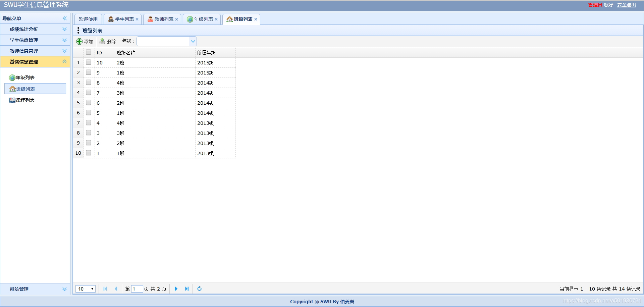Viewport: 644px width, 307px height.
Task: Click 2013级 cell of ID 1
Action: pyautogui.click(x=215, y=153)
